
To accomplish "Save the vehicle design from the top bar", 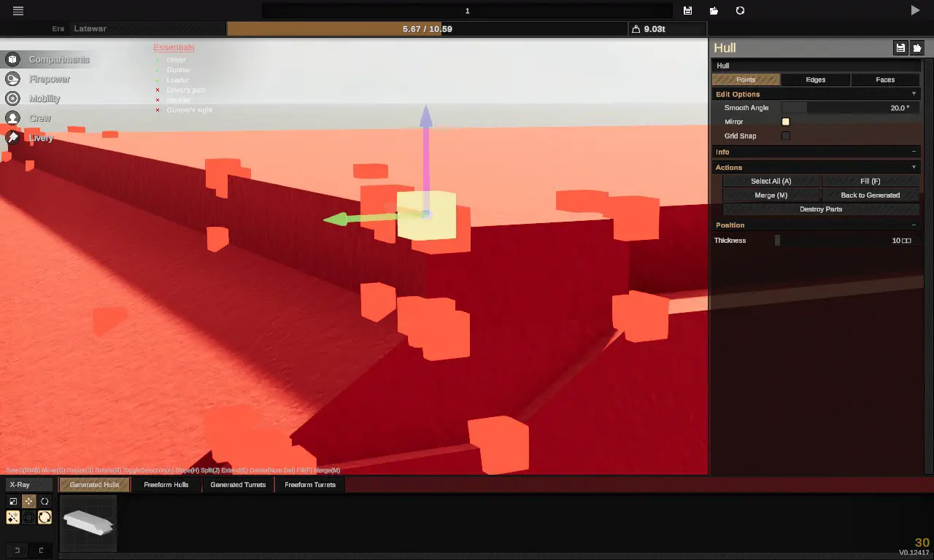I will pos(687,11).
